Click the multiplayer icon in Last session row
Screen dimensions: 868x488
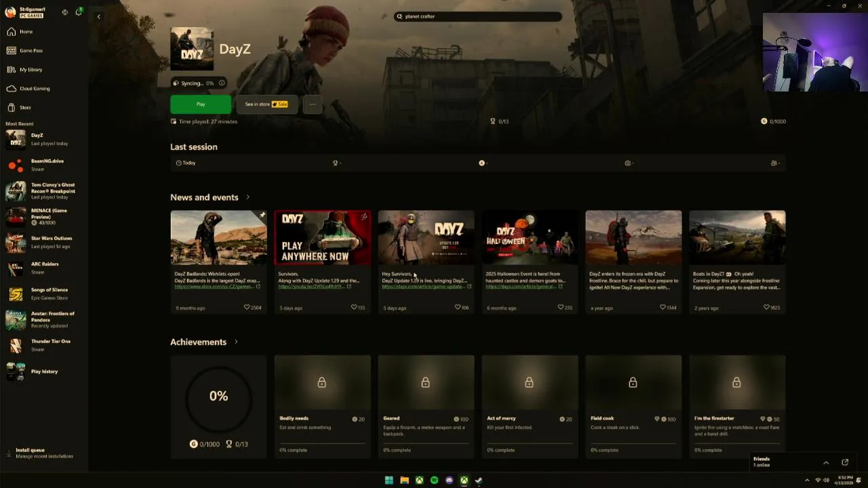point(774,163)
